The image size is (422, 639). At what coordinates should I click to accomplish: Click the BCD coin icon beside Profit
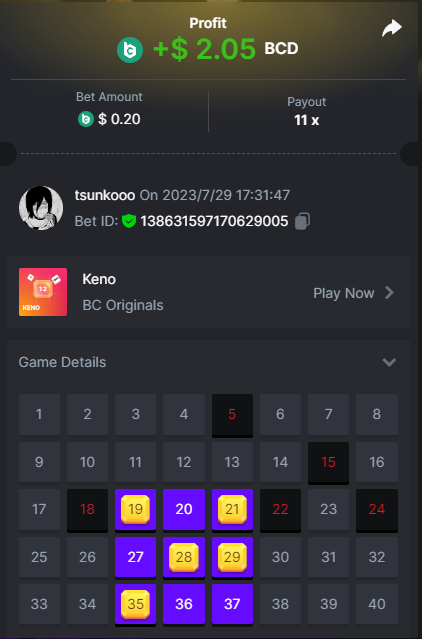point(130,50)
